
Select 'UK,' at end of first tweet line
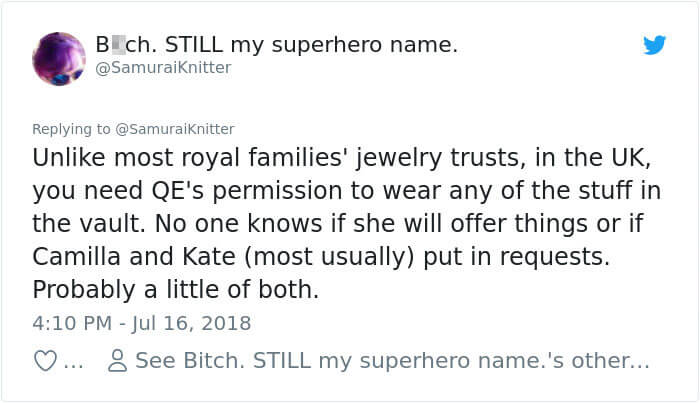pos(628,158)
